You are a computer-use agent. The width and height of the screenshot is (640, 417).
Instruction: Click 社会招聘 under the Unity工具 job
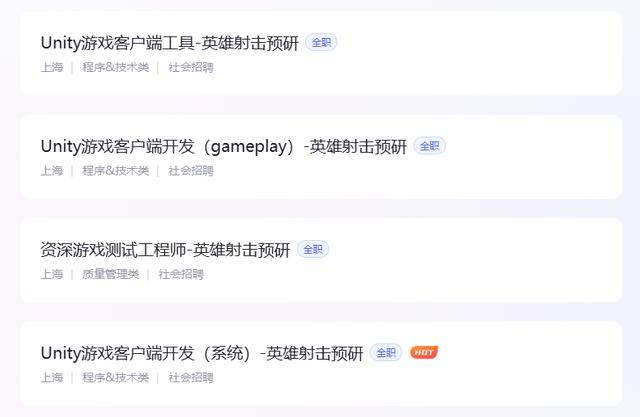(x=191, y=67)
